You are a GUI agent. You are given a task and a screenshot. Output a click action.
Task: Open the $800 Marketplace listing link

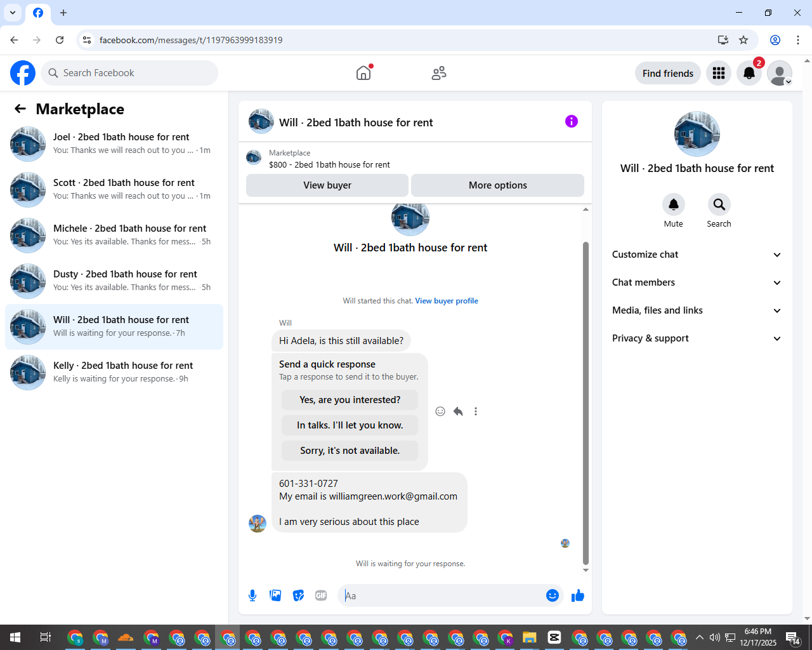tap(329, 164)
